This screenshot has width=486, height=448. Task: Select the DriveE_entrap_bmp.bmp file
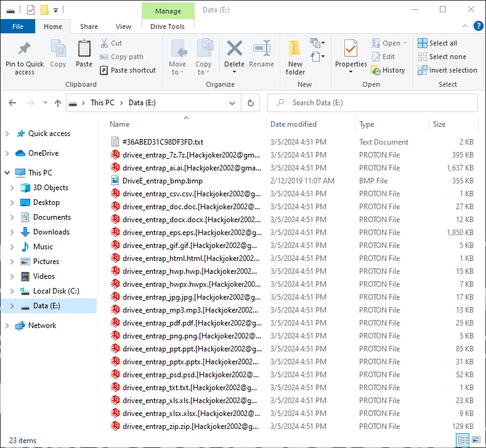pos(162,181)
